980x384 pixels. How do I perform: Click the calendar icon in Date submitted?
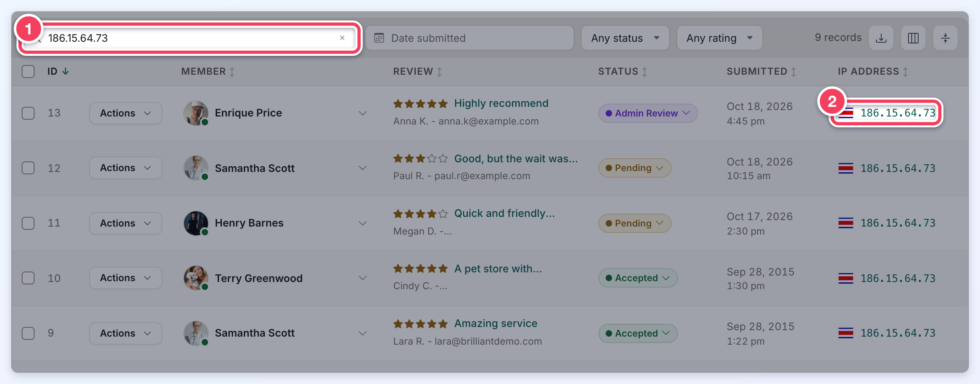(379, 38)
